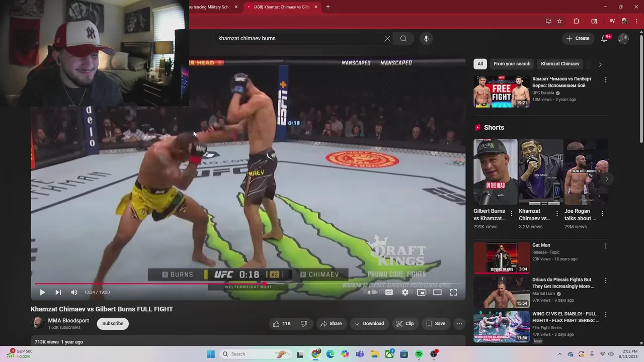This screenshot has height=362, width=644.
Task: Skip to the next video
Action: [x=58, y=292]
